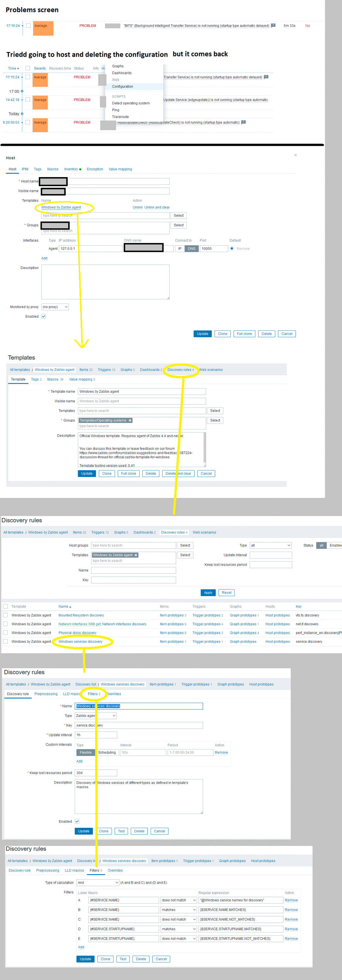This screenshot has height=980, width=342.
Task: Open Monitored by proxy dropdown
Action: [55, 307]
